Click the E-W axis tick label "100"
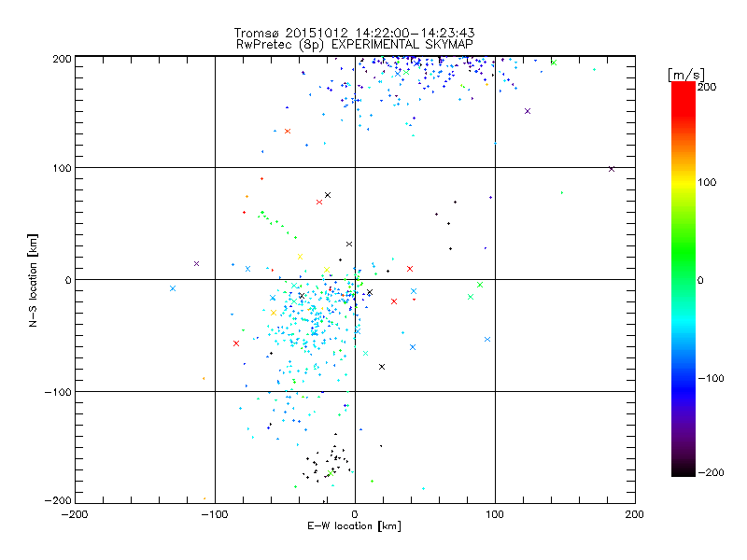This screenshot has width=747, height=560. click(495, 514)
